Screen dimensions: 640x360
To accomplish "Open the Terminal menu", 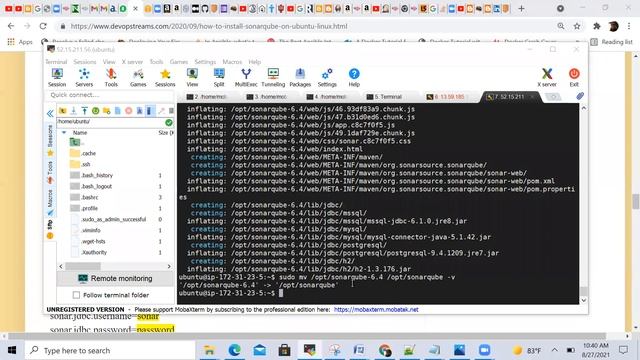I will pyautogui.click(x=56, y=62).
